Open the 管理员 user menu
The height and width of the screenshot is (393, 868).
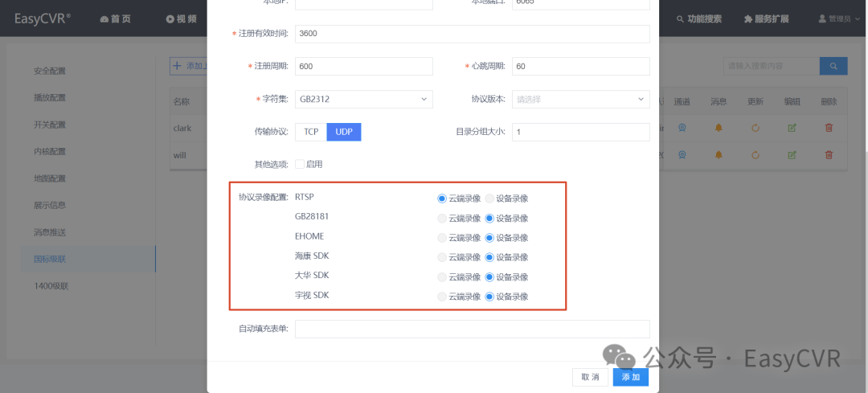(837, 18)
